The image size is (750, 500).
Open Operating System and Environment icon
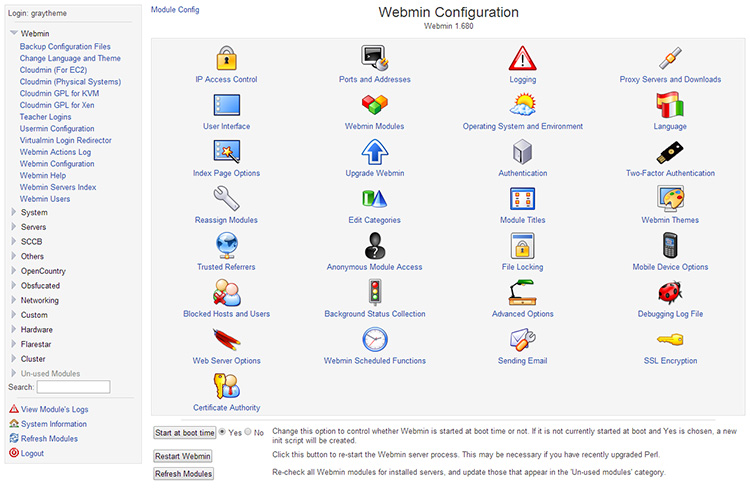522,105
